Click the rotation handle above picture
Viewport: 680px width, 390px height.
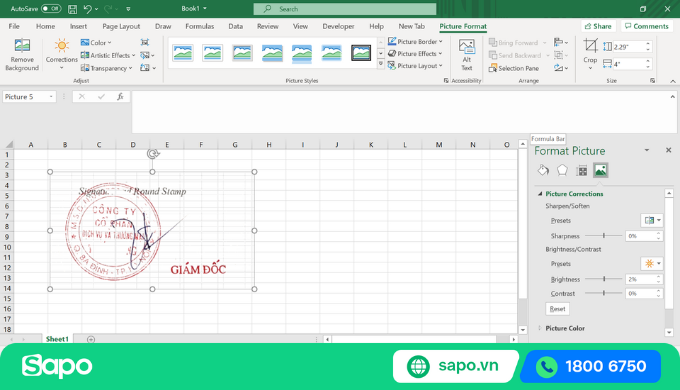(x=153, y=154)
